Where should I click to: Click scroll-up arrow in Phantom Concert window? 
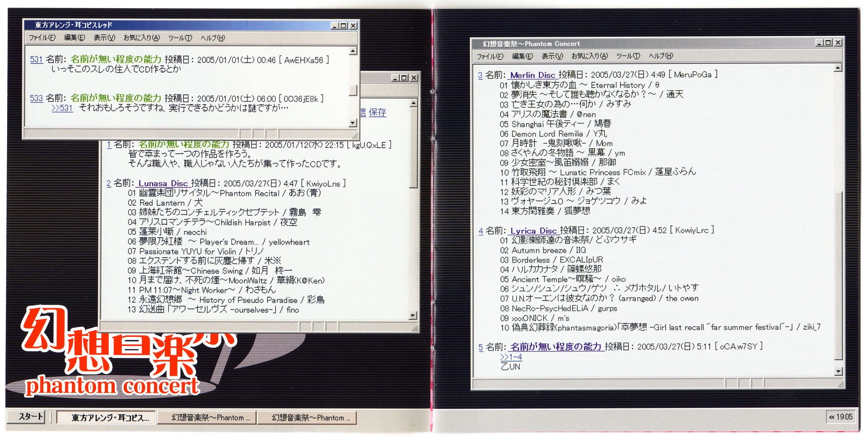tap(837, 68)
